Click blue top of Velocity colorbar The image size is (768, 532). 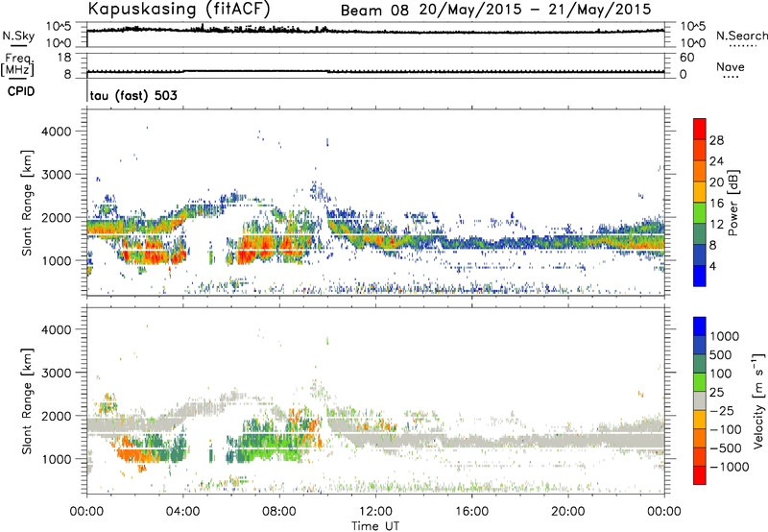700,326
